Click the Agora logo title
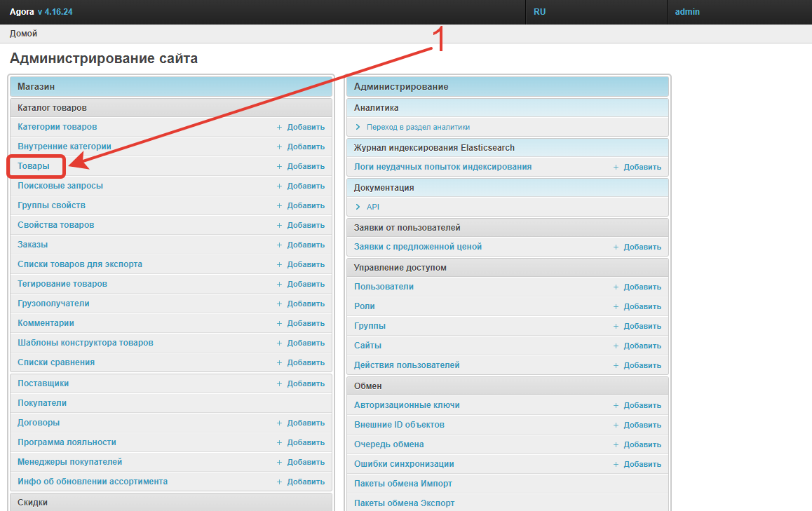Screen dimensions: 812x511 click(x=22, y=12)
